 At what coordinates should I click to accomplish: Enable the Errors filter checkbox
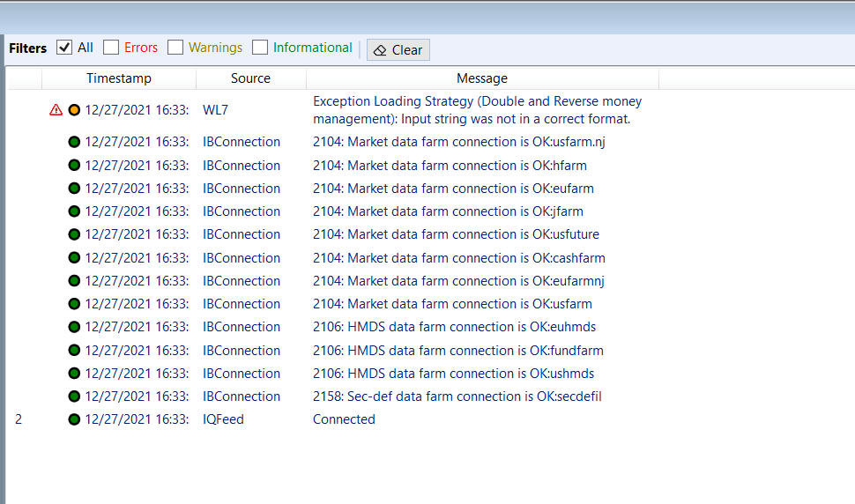[111, 48]
